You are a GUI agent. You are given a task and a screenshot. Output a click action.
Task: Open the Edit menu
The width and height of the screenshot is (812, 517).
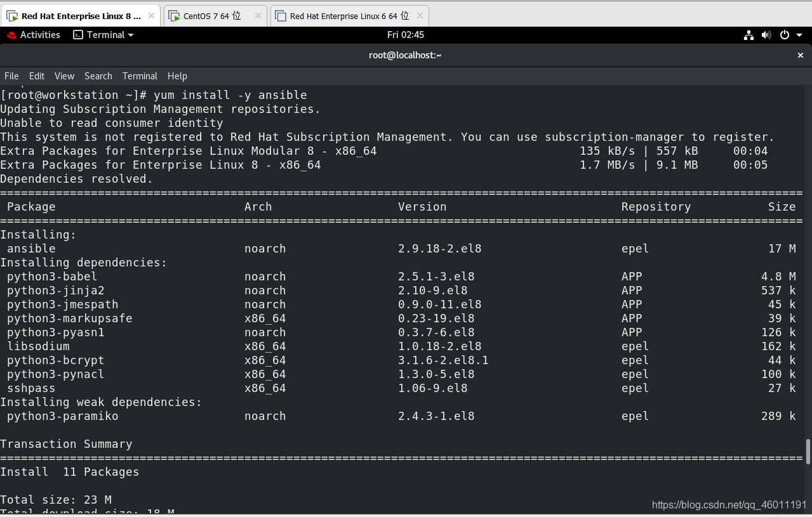(37, 76)
